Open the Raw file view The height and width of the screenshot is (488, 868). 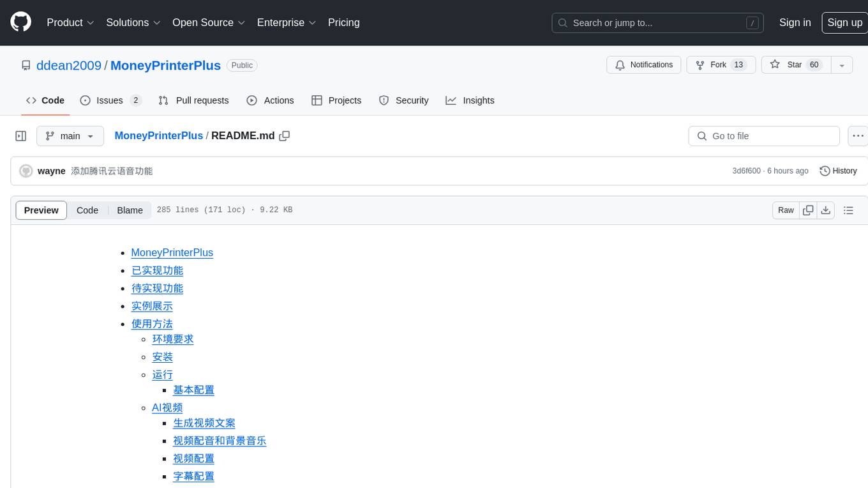pyautogui.click(x=786, y=210)
